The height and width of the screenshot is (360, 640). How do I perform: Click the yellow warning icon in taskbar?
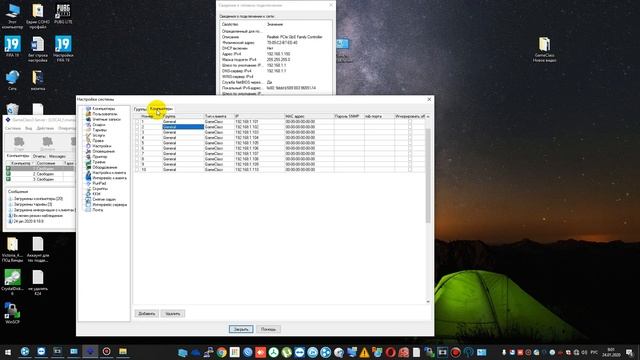click(364, 352)
